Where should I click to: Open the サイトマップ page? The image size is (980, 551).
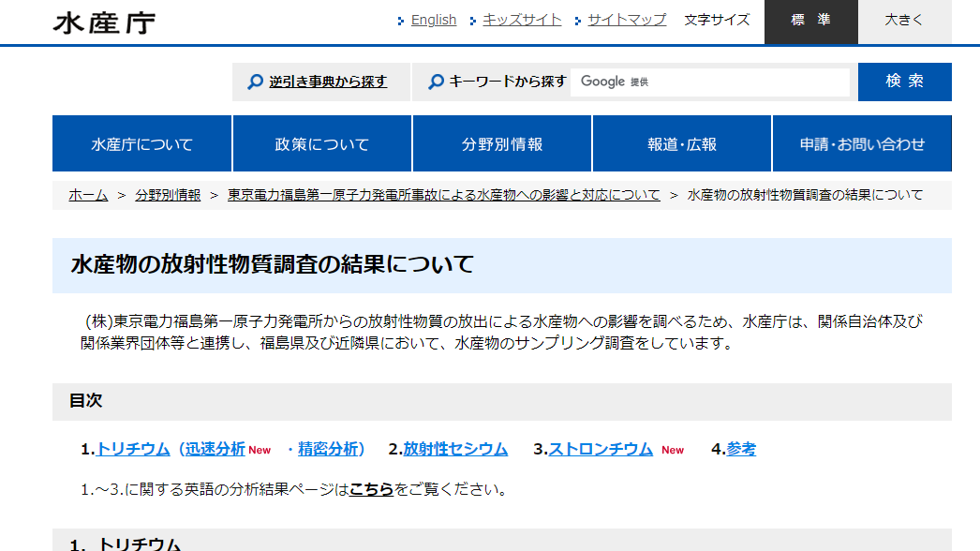click(625, 19)
